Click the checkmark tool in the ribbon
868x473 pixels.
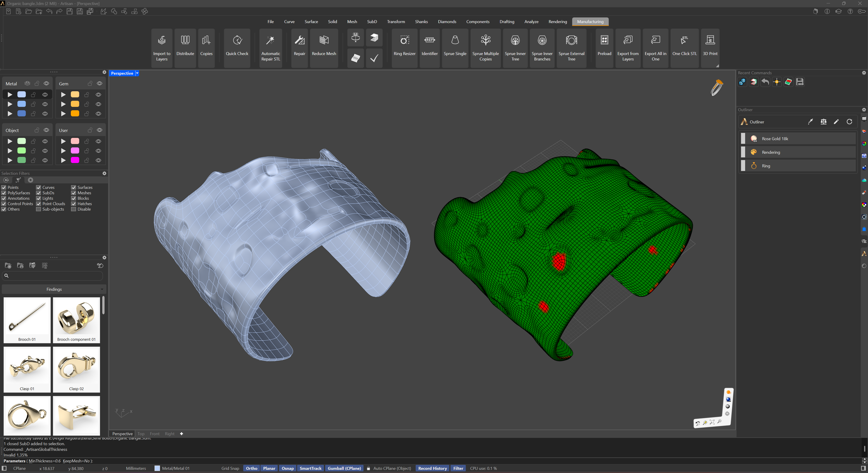(374, 58)
